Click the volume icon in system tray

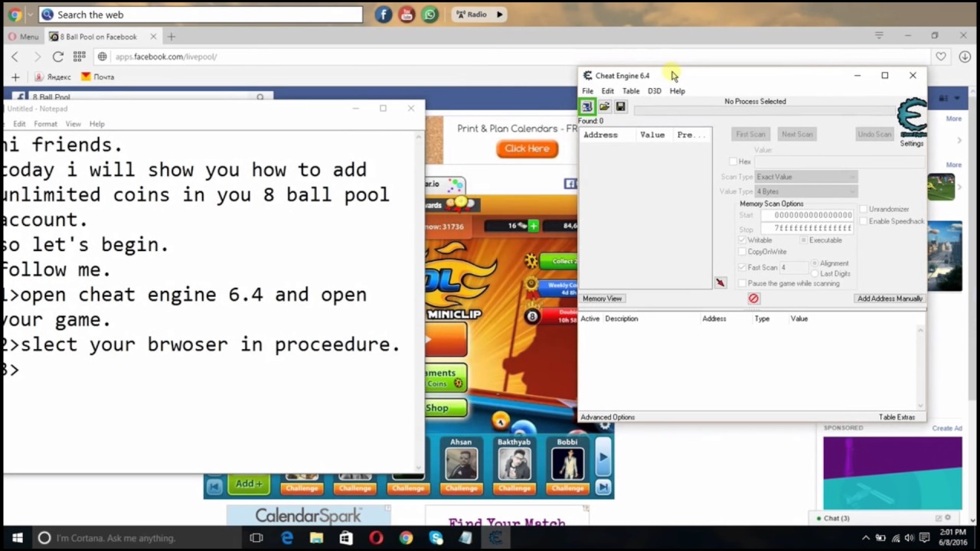(x=909, y=538)
